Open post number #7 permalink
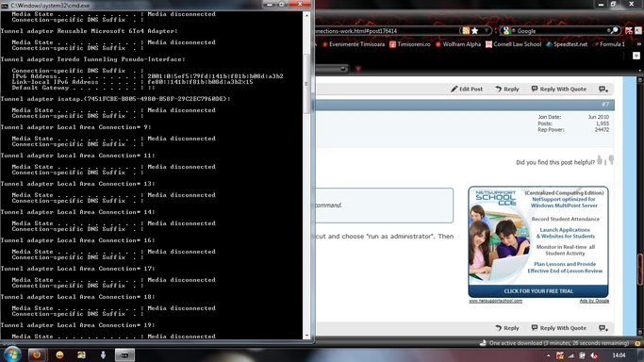Viewport: 644px width, 362px height. click(x=605, y=105)
